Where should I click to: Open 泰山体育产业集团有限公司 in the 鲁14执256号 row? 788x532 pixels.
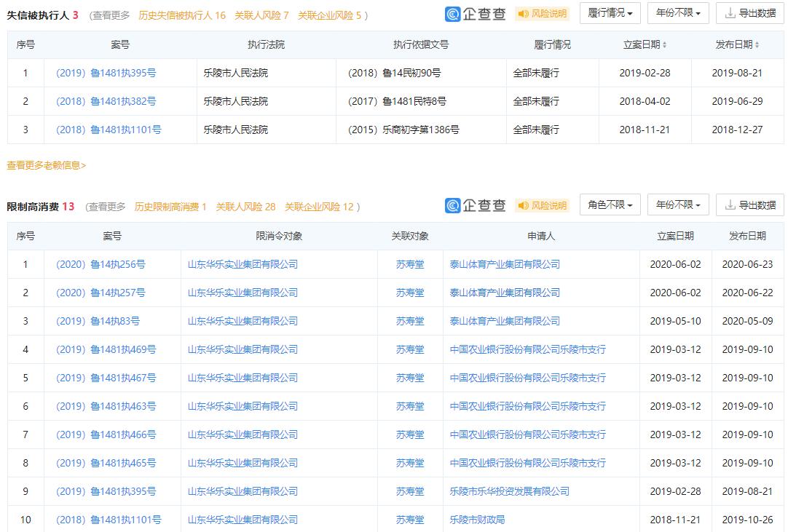tap(505, 264)
